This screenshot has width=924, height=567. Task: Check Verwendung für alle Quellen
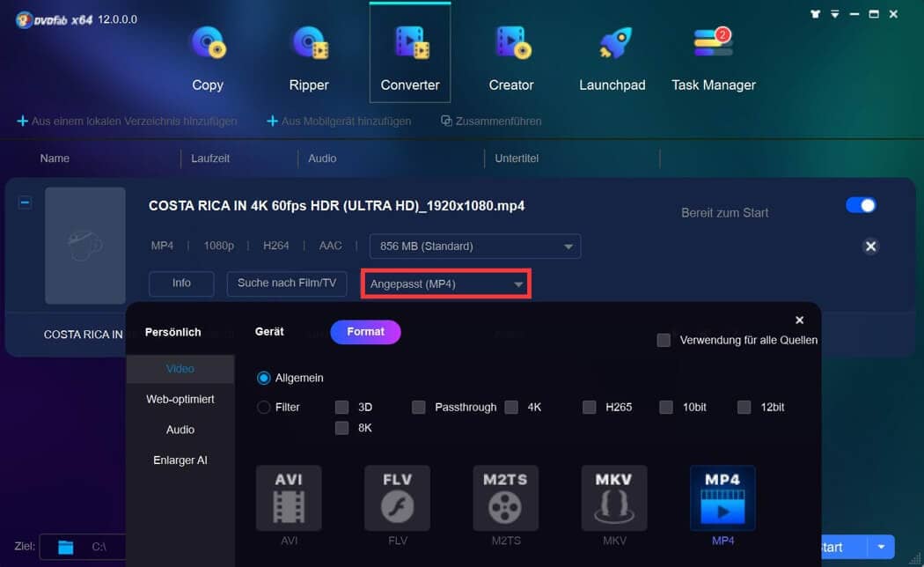664,339
